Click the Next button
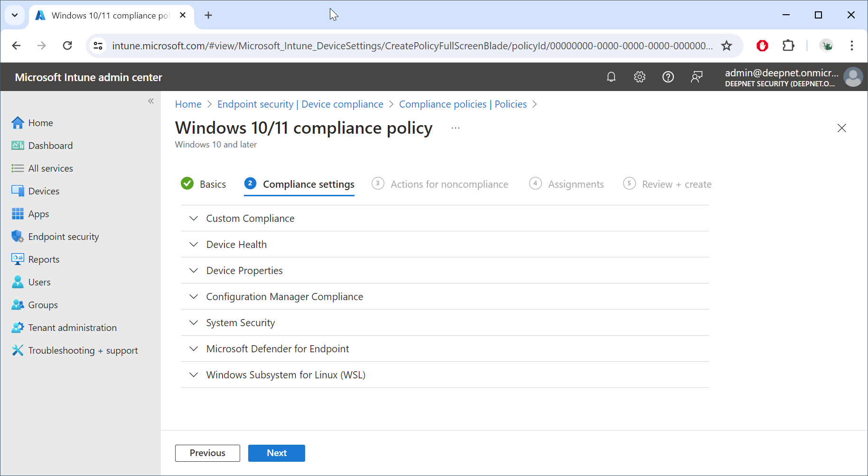The height and width of the screenshot is (476, 868). pos(276,453)
